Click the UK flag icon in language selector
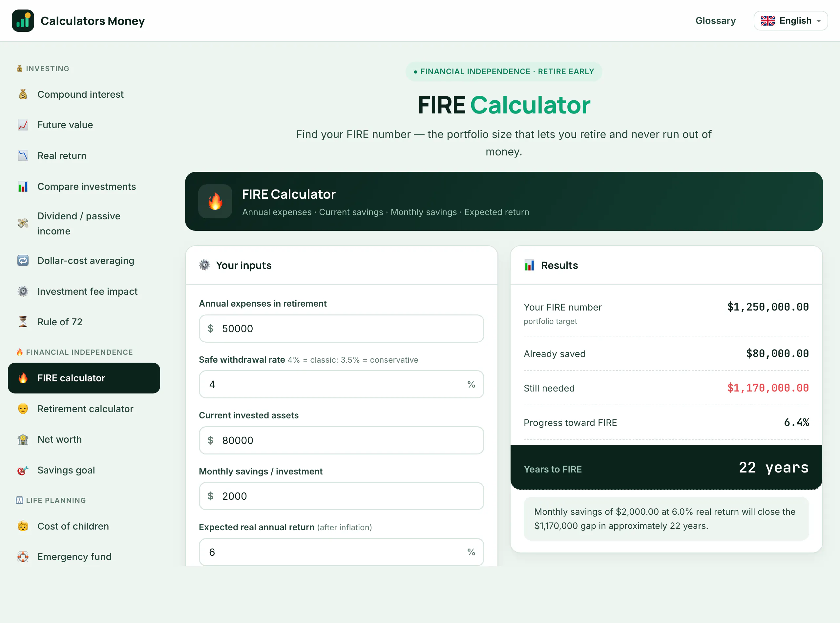 (767, 21)
